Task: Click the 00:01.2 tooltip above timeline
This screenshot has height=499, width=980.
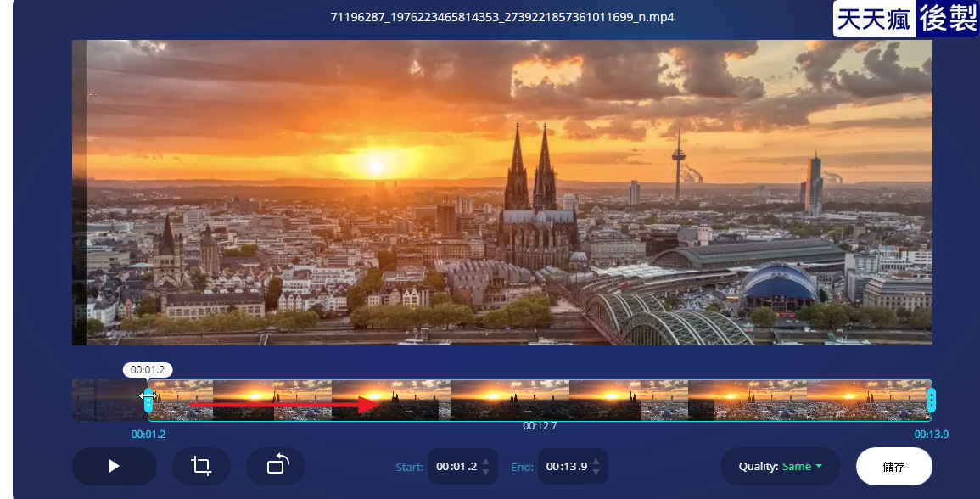Action: [x=148, y=369]
